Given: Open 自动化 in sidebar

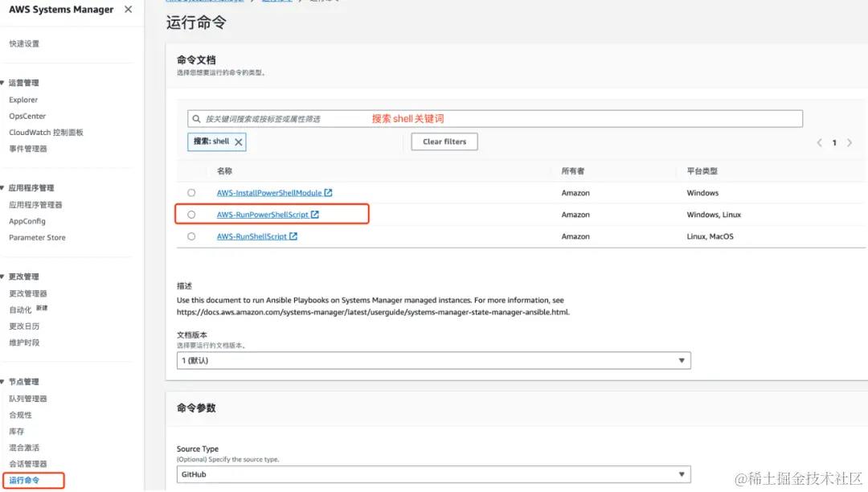Looking at the screenshot, I should pyautogui.click(x=20, y=310).
